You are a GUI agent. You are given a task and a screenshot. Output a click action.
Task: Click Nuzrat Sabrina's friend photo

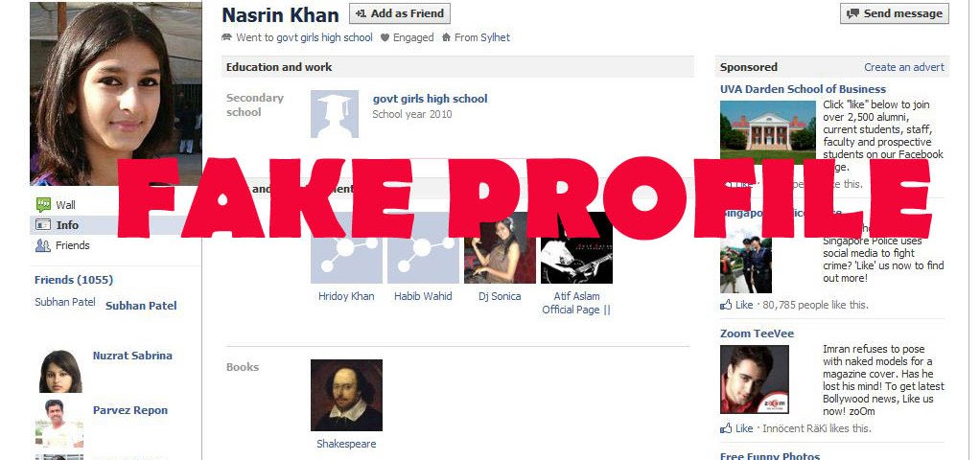[x=60, y=371]
